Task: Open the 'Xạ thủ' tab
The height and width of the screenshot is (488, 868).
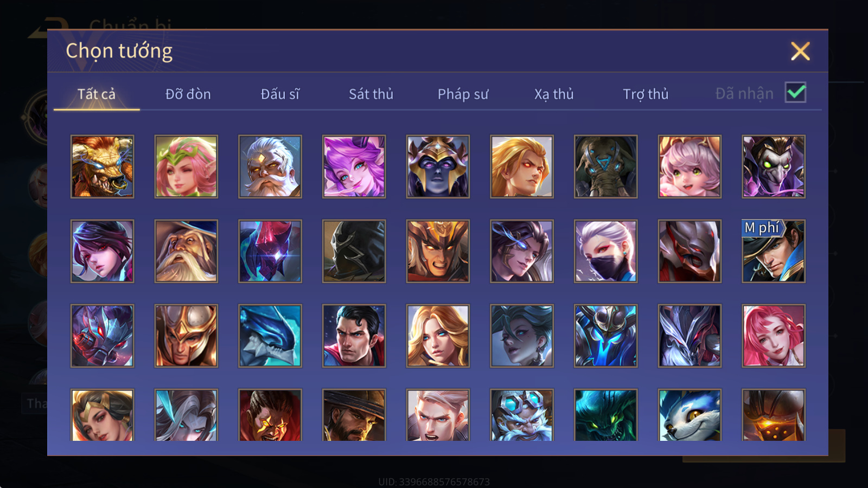Action: [554, 94]
